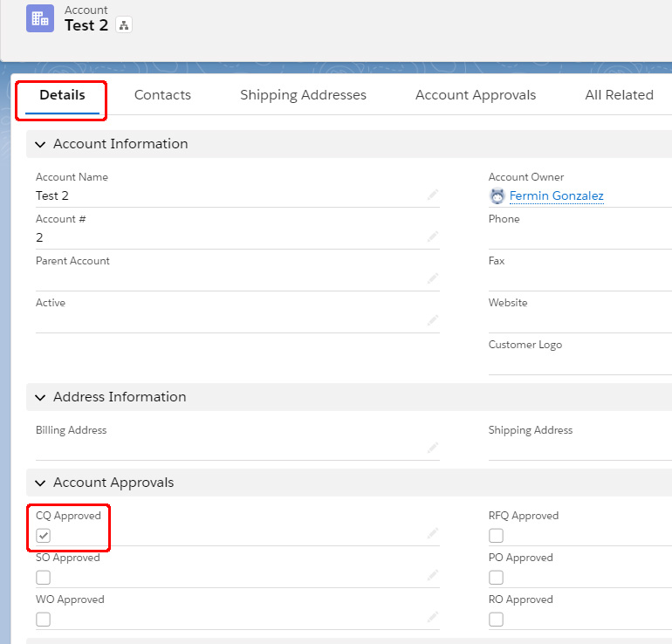The height and width of the screenshot is (644, 672).
Task: Open the Shipping Addresses tab
Action: click(x=303, y=95)
